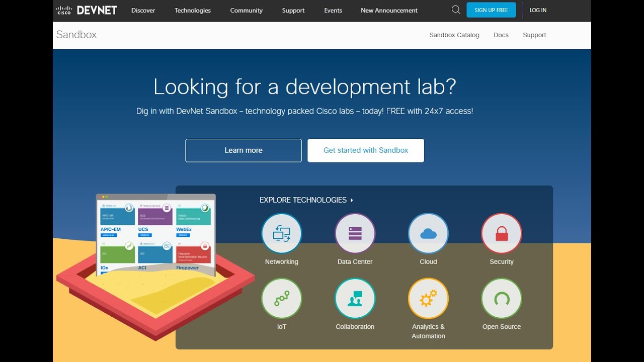
Task: Click Get started with Sandbox button
Action: tap(366, 150)
